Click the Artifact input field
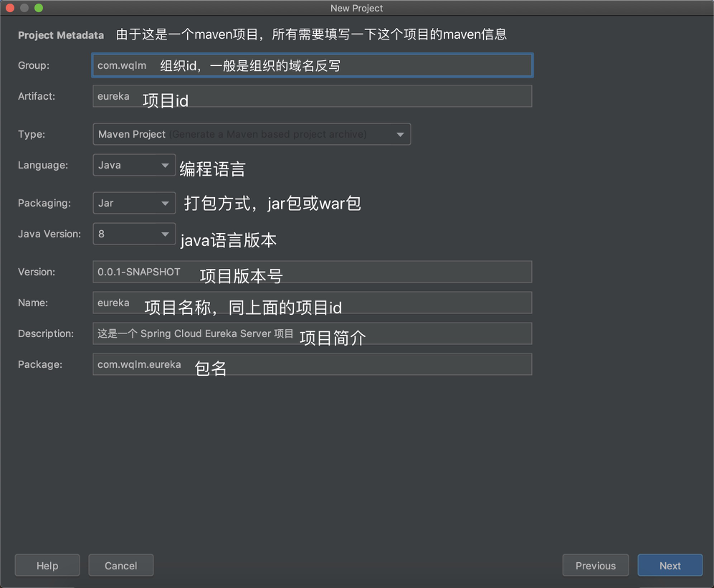714x588 pixels. pos(313,96)
